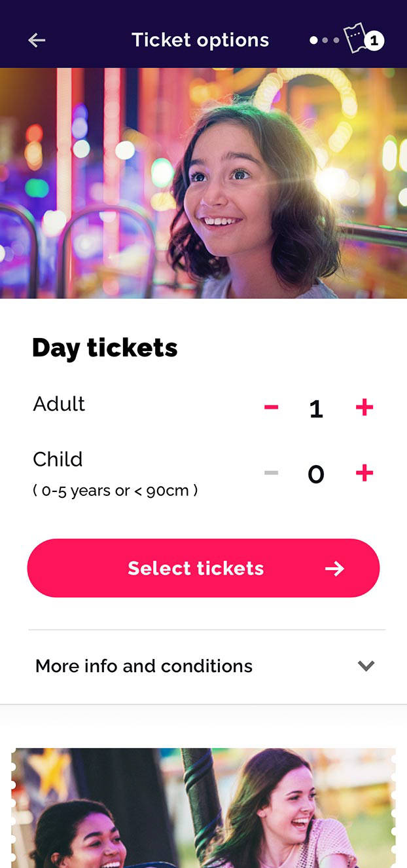Click the step progress dots indicator

pos(325,41)
